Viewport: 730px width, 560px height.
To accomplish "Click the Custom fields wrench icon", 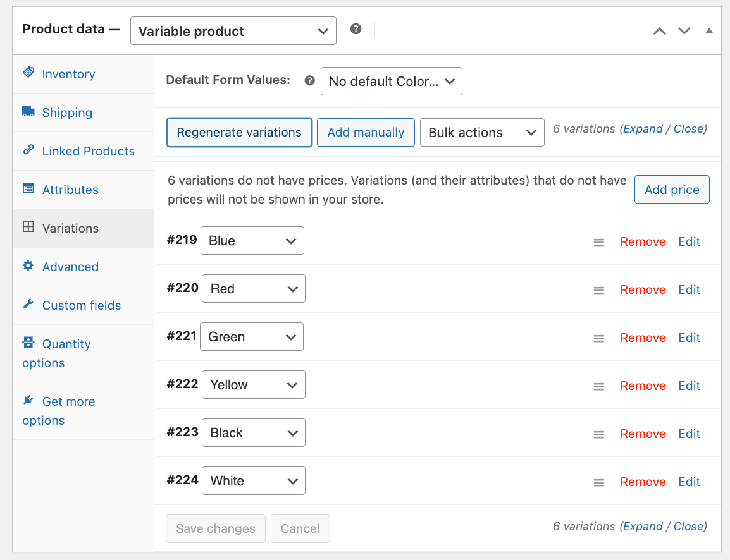I will coord(28,304).
